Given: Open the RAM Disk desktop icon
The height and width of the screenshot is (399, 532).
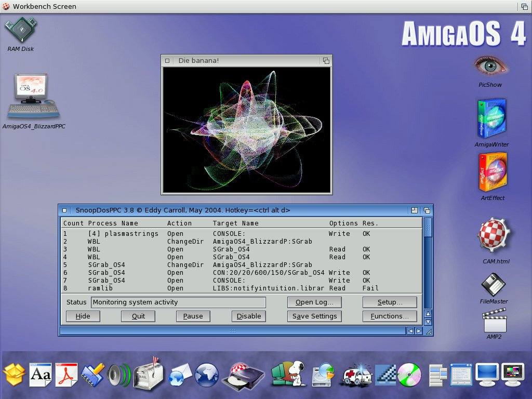Looking at the screenshot, I should pyautogui.click(x=20, y=31).
